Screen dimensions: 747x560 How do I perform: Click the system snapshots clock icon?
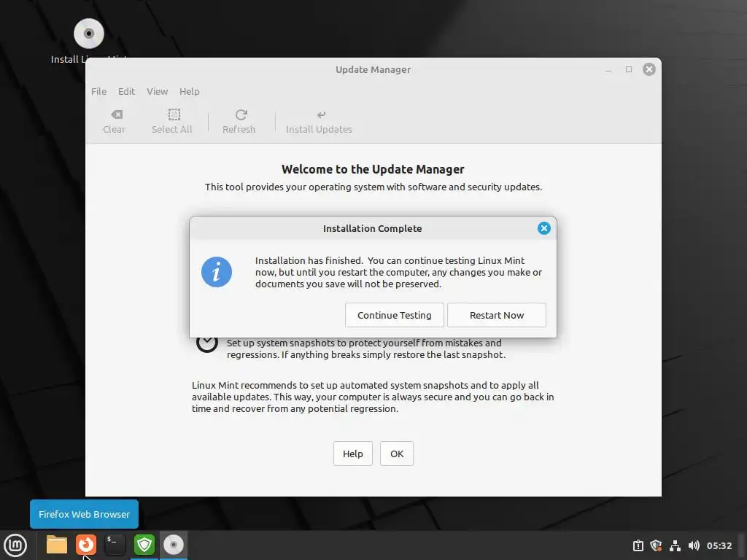207,344
